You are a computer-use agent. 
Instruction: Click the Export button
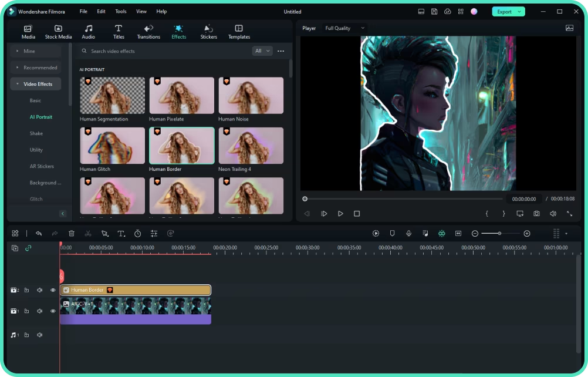(x=504, y=11)
